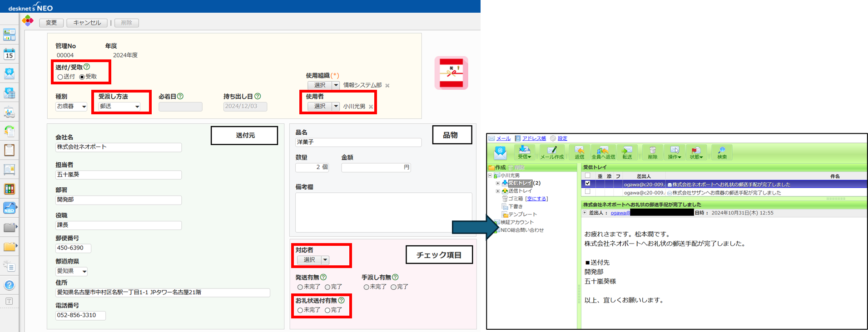Viewport: 868px width, 332px height.
Task: Click the メール作成 compose mail icon
Action: 552,152
